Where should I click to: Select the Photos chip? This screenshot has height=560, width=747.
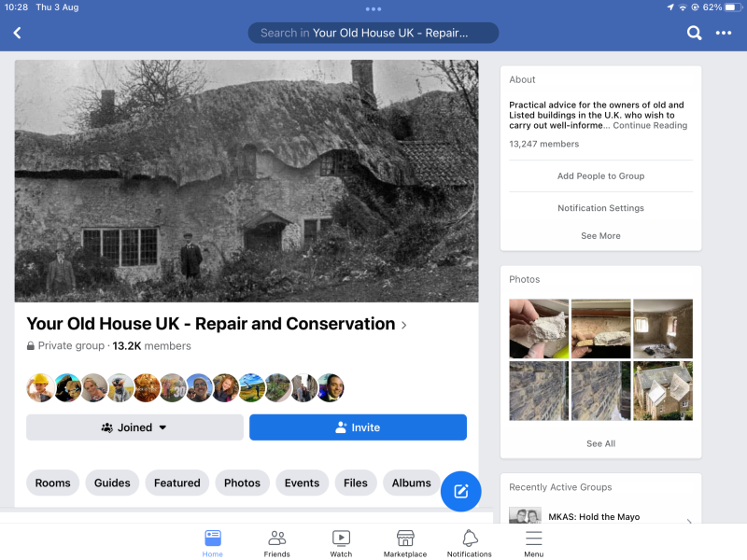point(242,483)
